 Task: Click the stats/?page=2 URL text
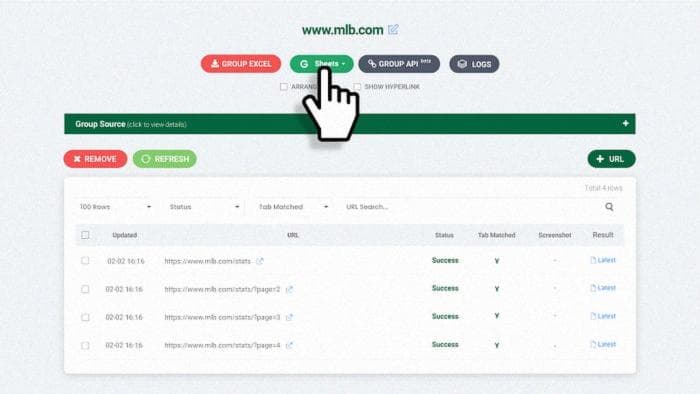pos(222,289)
